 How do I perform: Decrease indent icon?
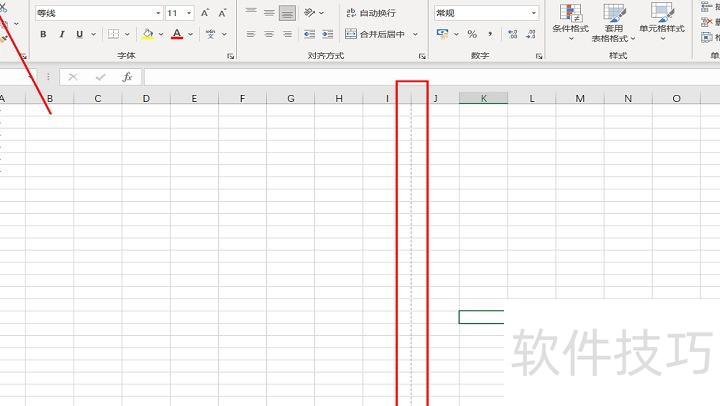pos(310,34)
